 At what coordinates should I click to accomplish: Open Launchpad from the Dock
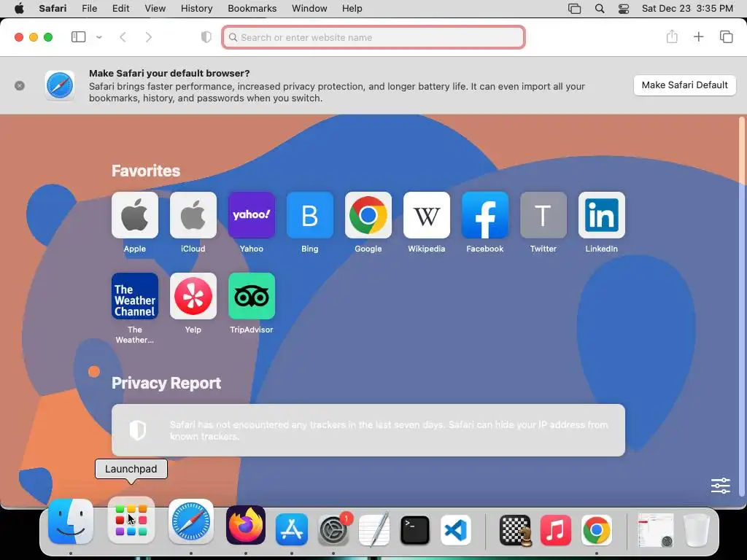tap(131, 521)
